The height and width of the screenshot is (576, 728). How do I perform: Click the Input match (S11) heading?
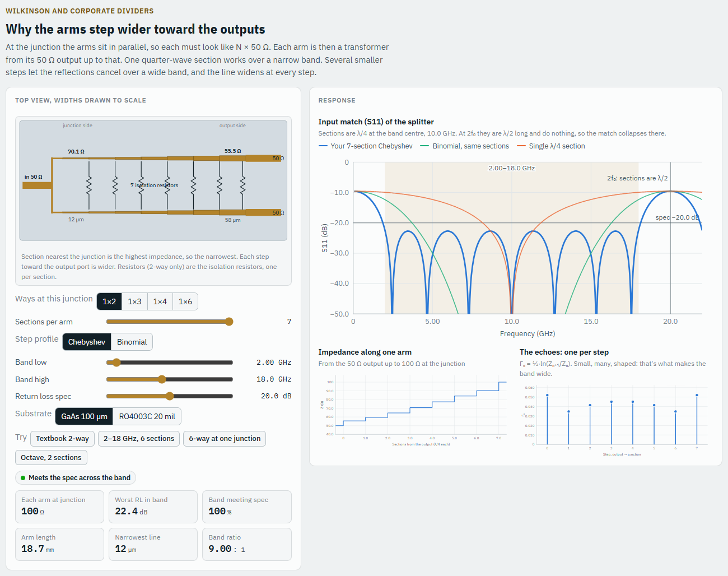coord(376,122)
